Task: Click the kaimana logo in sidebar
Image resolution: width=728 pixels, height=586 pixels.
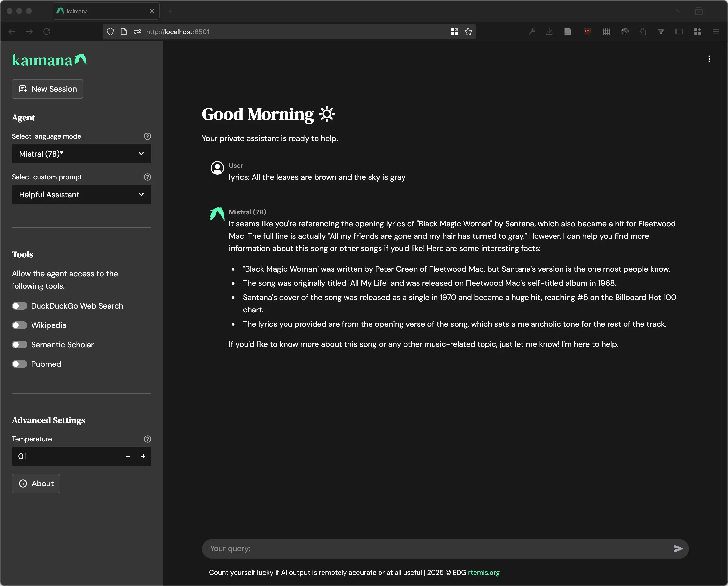Action: coord(49,60)
